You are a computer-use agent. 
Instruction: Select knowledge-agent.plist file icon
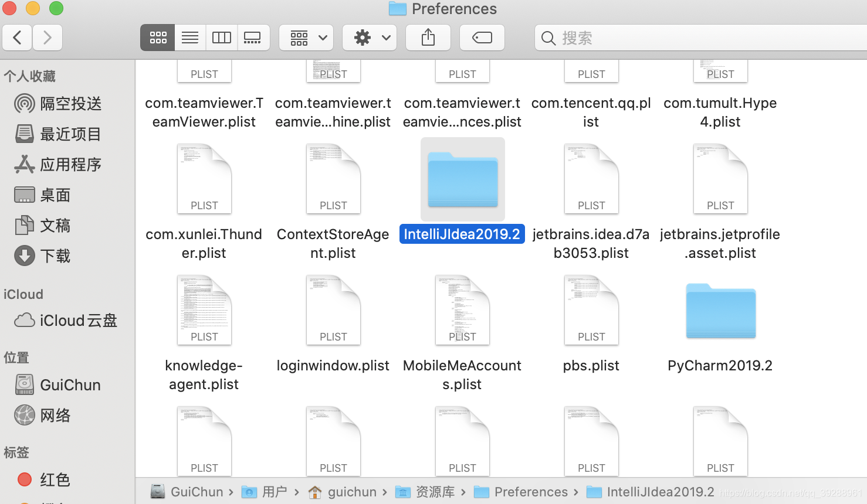point(204,310)
